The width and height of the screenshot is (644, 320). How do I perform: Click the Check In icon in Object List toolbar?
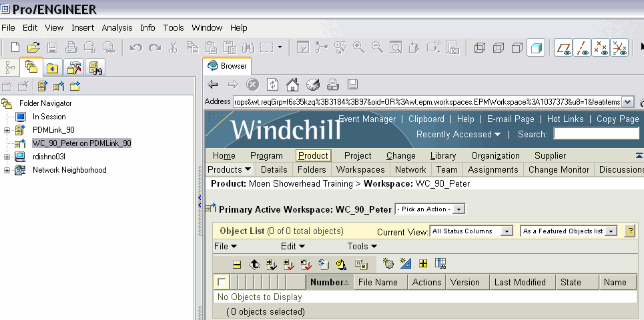point(272,264)
